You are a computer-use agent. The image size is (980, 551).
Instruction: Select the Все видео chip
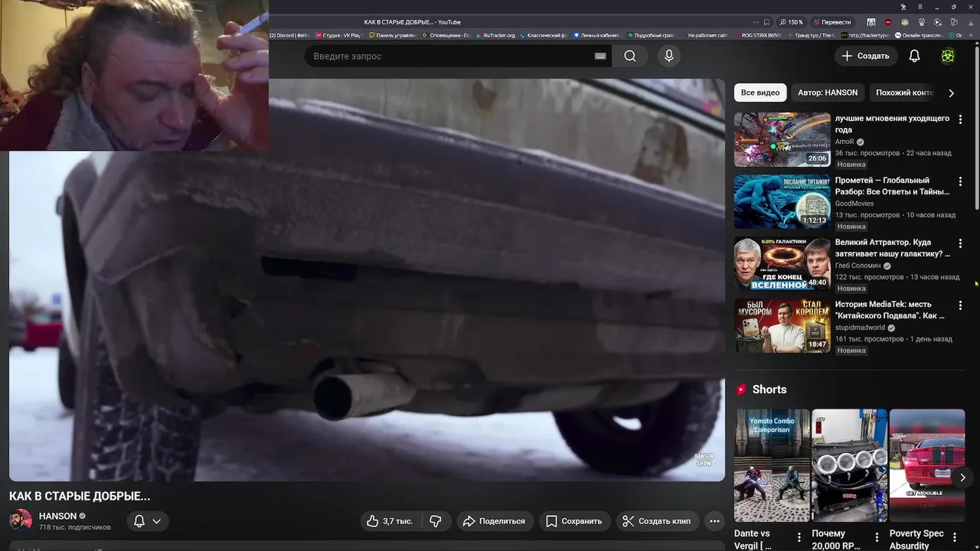[760, 93]
